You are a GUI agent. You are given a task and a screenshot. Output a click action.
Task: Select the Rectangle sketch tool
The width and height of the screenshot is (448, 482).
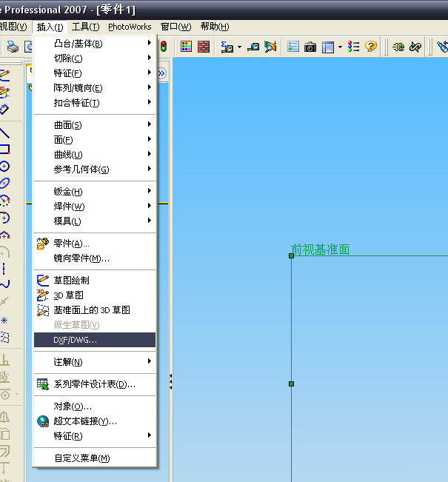[x=4, y=150]
